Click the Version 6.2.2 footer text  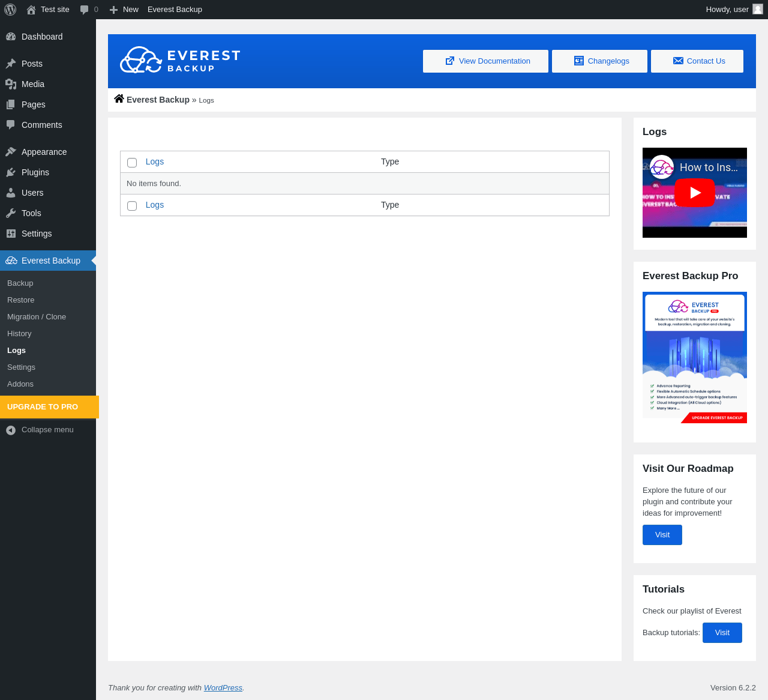[733, 688]
